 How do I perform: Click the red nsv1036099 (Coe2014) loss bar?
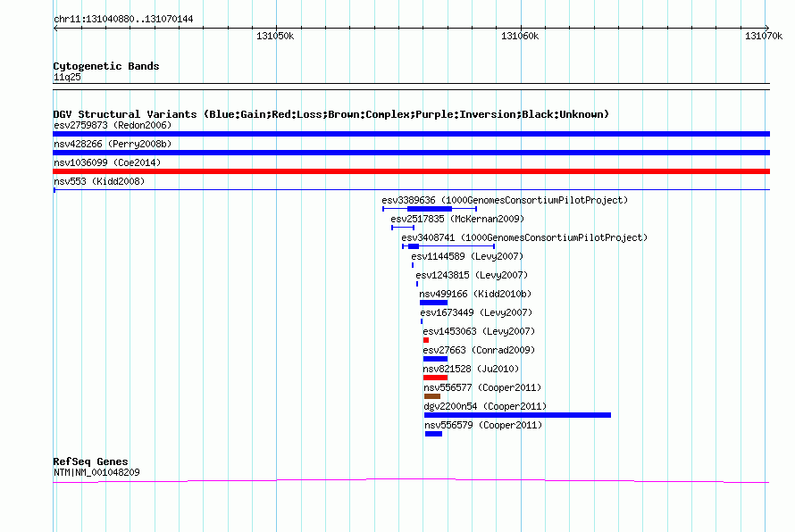click(411, 171)
